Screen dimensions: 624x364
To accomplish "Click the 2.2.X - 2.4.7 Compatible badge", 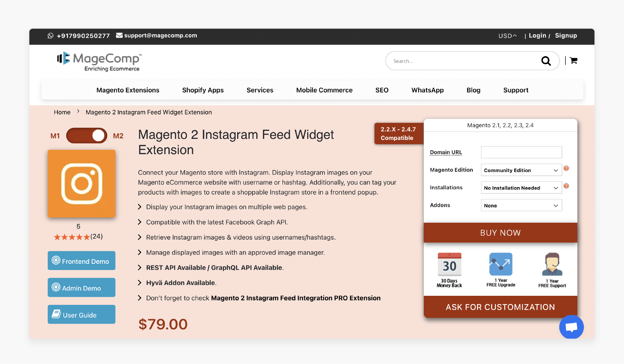I will [x=399, y=134].
